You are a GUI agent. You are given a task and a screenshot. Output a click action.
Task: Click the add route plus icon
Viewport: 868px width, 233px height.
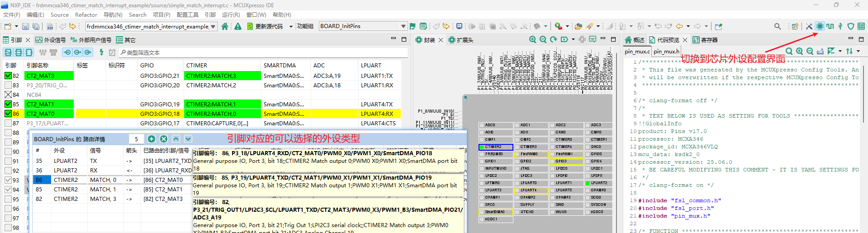(x=152, y=139)
